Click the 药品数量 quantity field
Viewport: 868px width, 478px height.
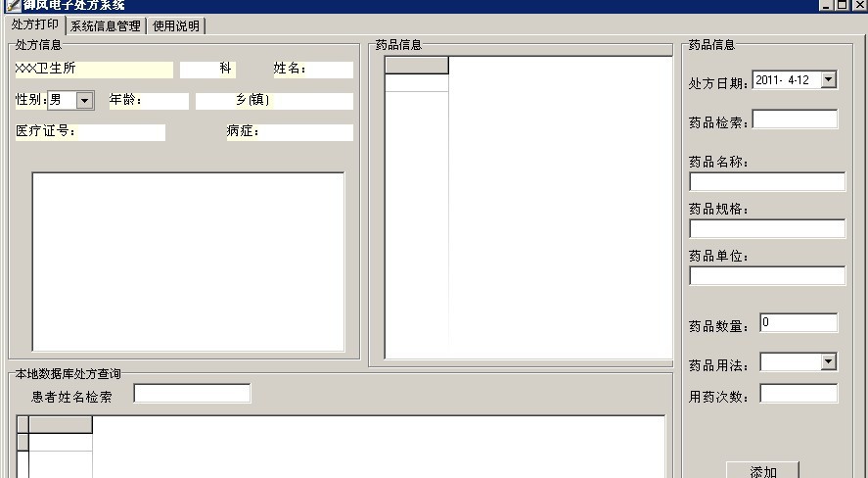click(x=799, y=323)
